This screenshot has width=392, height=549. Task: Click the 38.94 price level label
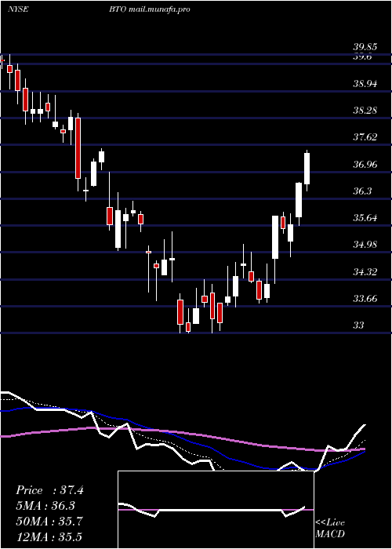click(365, 83)
